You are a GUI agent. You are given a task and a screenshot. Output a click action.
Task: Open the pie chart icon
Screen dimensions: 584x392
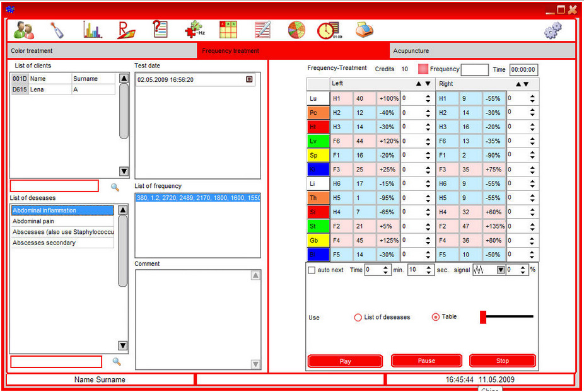click(x=296, y=30)
